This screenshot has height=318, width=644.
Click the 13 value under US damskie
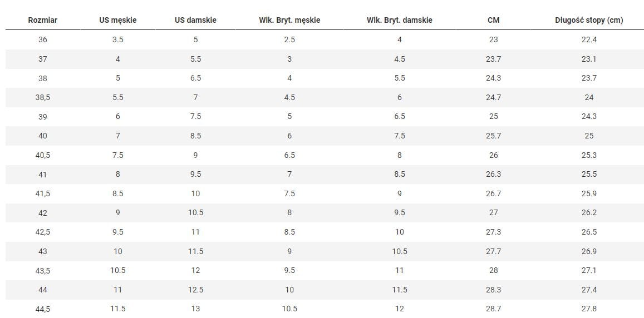point(195,309)
